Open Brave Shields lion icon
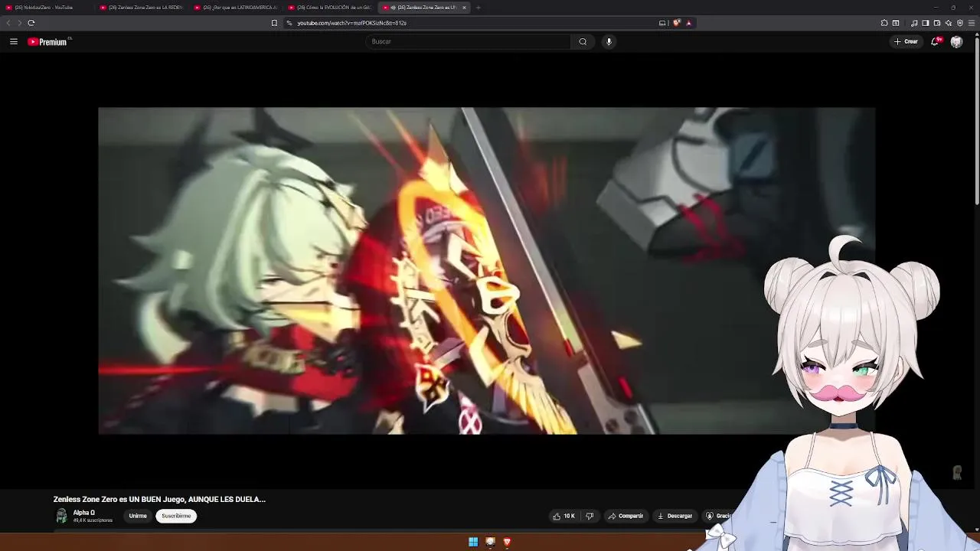 [677, 23]
